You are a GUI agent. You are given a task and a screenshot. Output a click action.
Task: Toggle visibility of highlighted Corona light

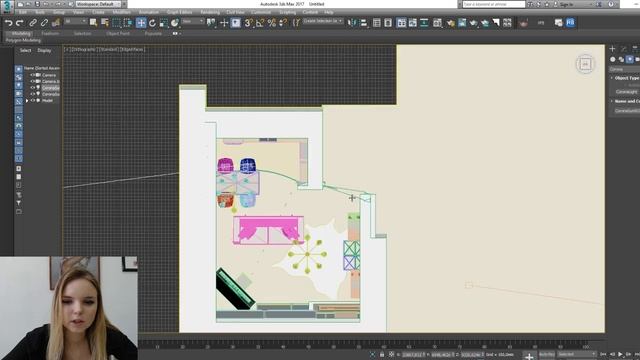(33, 88)
